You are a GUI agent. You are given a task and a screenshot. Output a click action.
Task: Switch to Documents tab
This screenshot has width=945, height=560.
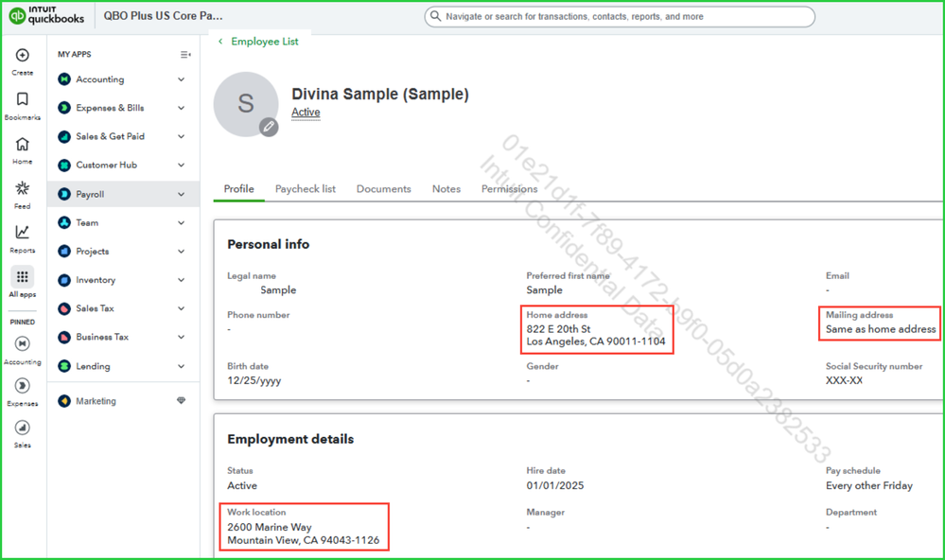click(383, 188)
